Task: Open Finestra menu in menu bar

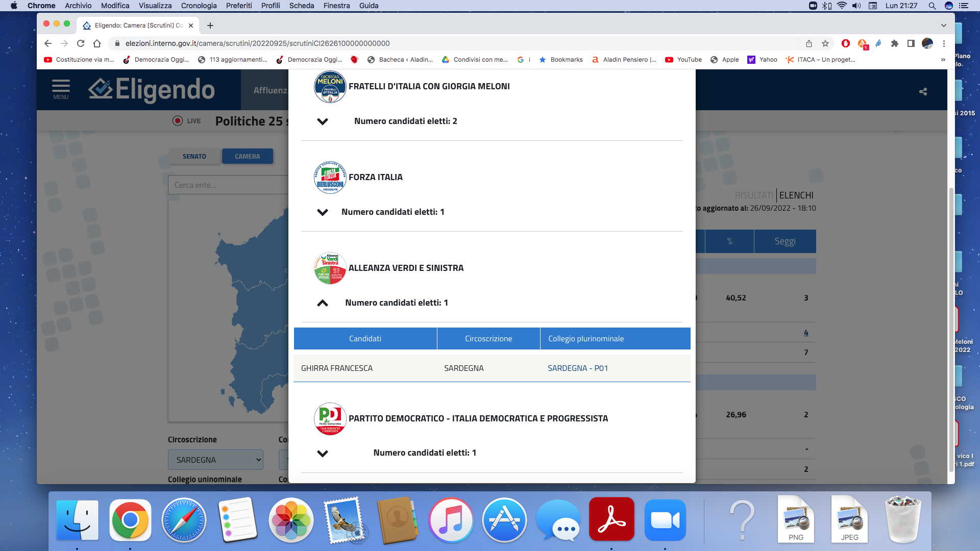Action: [337, 6]
